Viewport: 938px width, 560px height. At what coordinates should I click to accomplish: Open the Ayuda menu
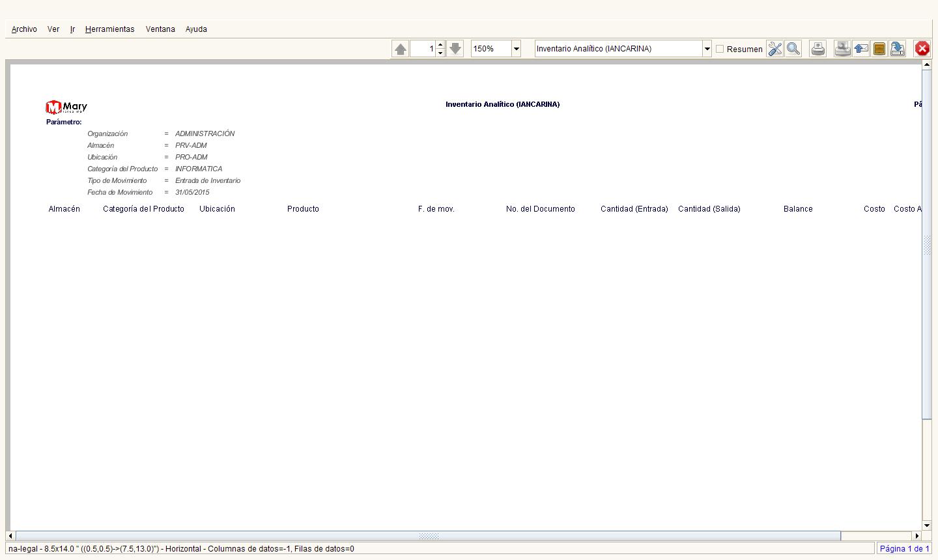click(x=196, y=29)
